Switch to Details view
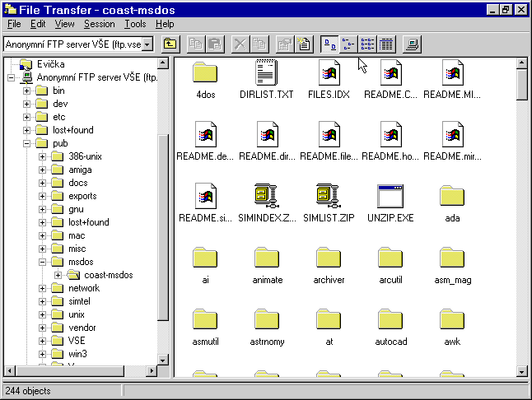532x400 pixels. (x=386, y=44)
